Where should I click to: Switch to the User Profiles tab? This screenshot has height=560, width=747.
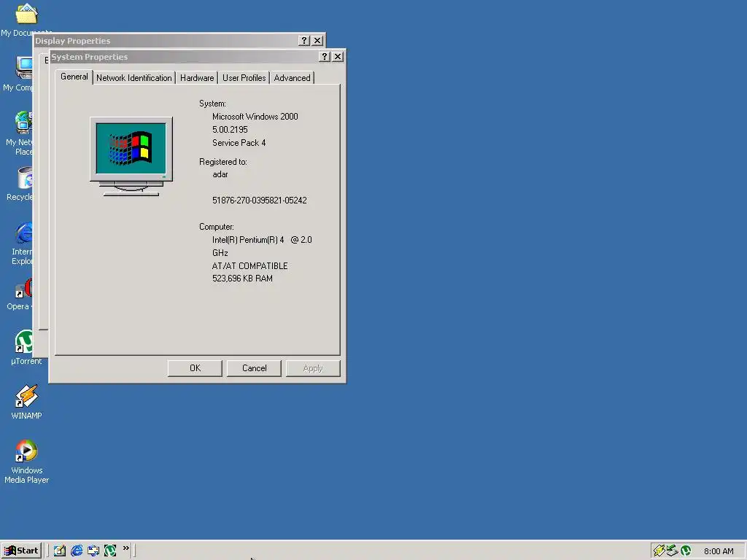pos(244,78)
